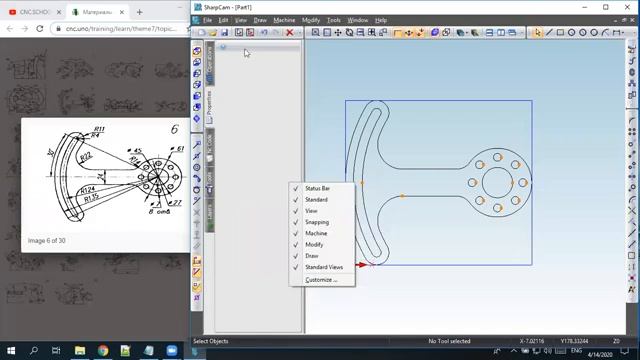This screenshot has width=640, height=360.
Task: Expand dropdown arrow next to delete icon
Action: pyautogui.click(x=299, y=33)
